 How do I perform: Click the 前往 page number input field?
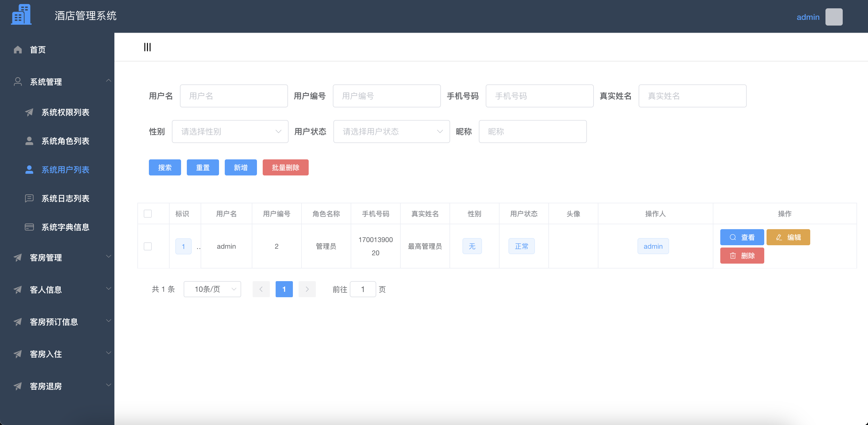pyautogui.click(x=363, y=289)
